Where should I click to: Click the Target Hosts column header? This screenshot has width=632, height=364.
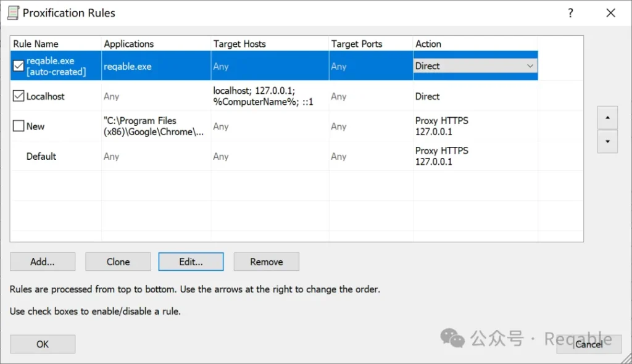269,44
